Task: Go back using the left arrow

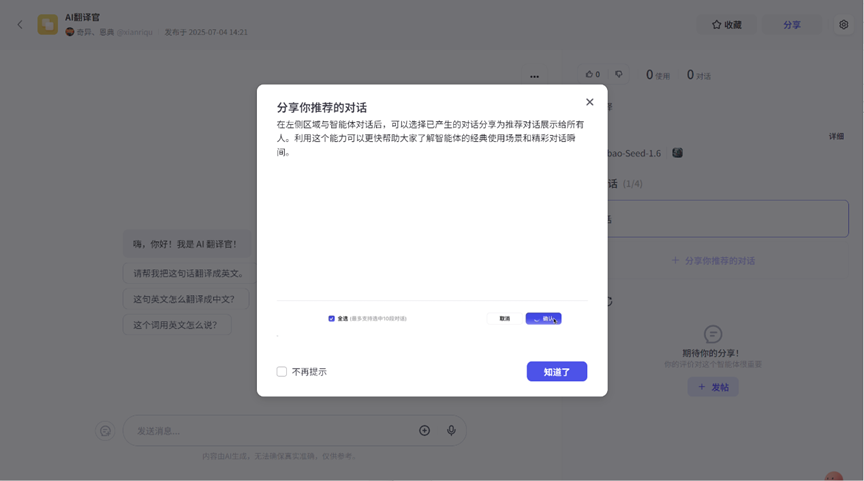Action: 20,24
